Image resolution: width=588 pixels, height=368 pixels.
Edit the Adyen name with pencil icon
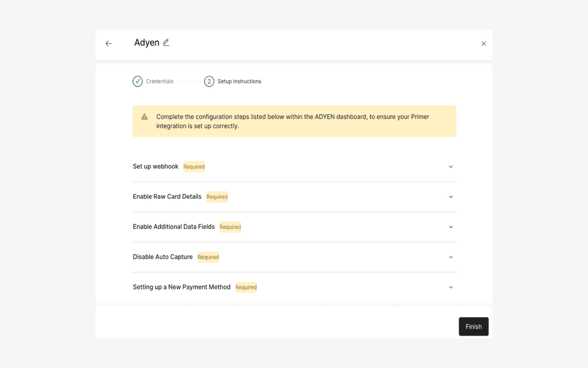click(x=166, y=42)
